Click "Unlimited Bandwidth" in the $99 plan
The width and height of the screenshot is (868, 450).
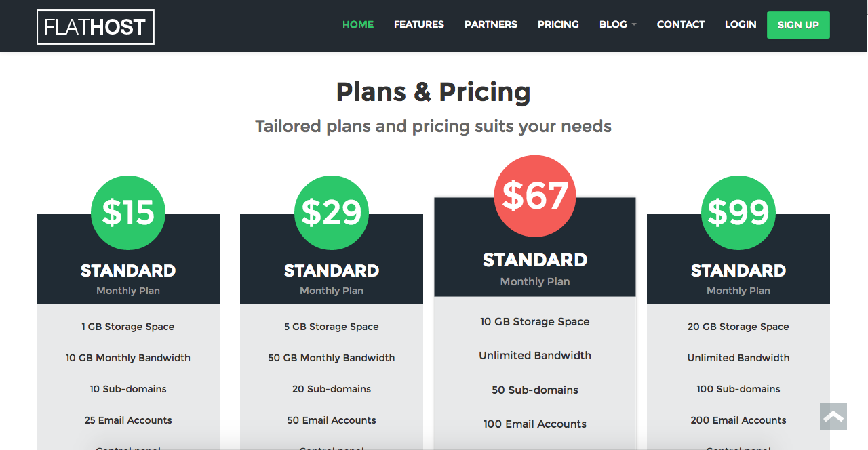click(738, 358)
